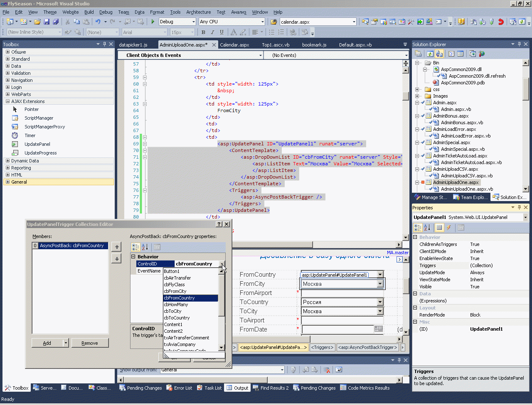
Task: Click the Undo toolbar icon
Action: click(98, 22)
